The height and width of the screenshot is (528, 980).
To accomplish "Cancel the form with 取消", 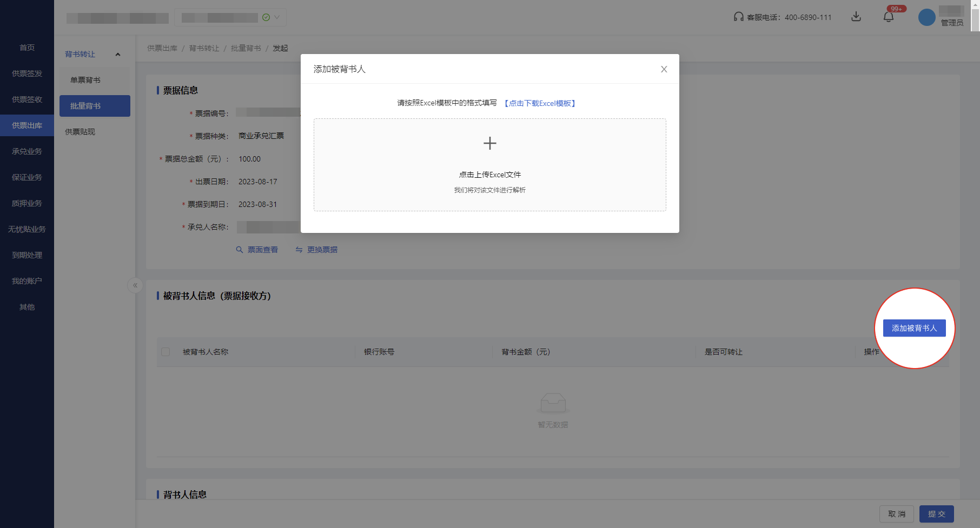I will coord(897,513).
